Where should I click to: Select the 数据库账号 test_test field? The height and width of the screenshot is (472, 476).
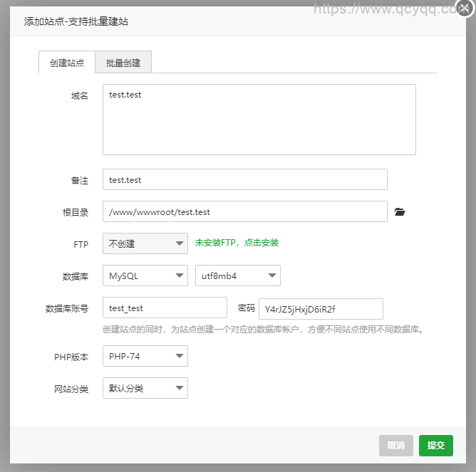pos(165,308)
